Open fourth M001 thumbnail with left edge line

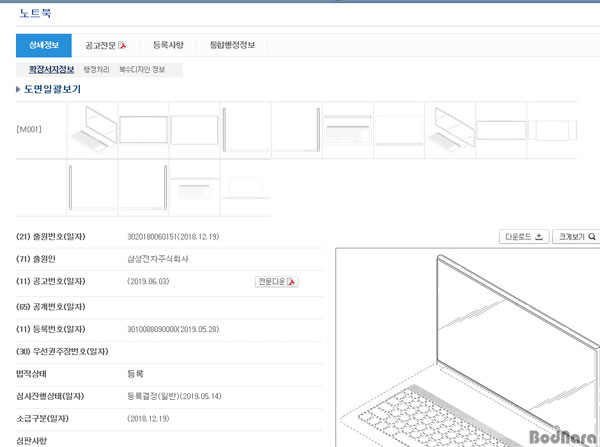pyautogui.click(x=246, y=130)
